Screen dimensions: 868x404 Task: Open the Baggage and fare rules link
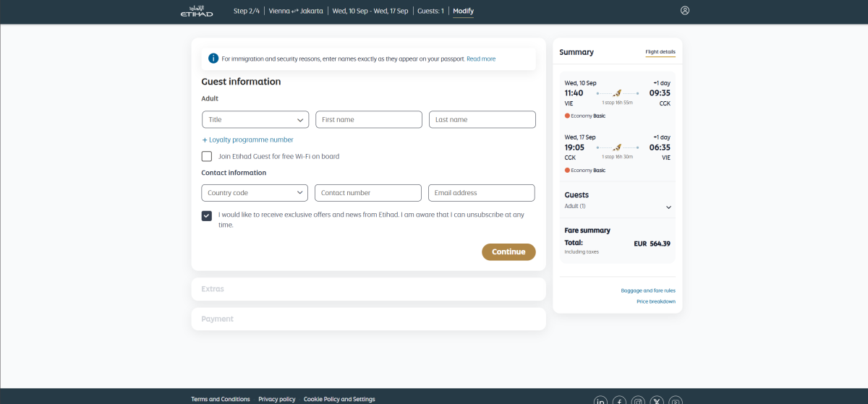[647, 291]
